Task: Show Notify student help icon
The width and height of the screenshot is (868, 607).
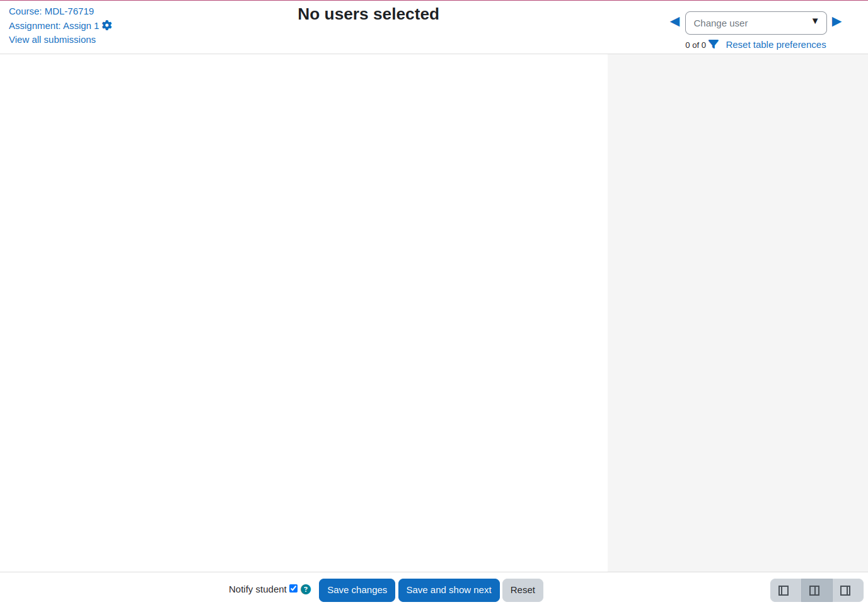Action: pos(306,589)
